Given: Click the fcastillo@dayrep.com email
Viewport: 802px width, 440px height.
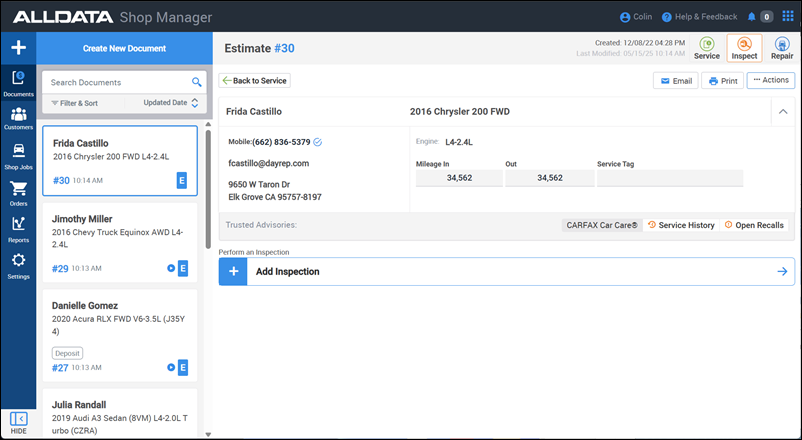Looking at the screenshot, I should 269,164.
